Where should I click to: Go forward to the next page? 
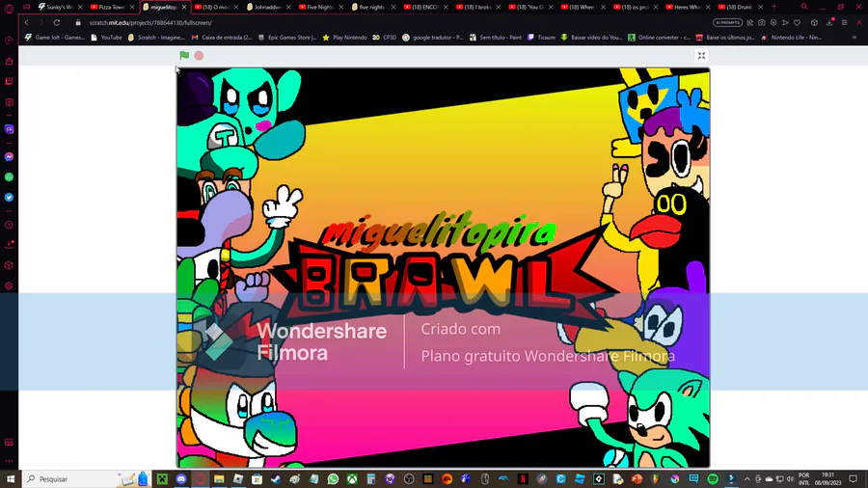click(41, 23)
